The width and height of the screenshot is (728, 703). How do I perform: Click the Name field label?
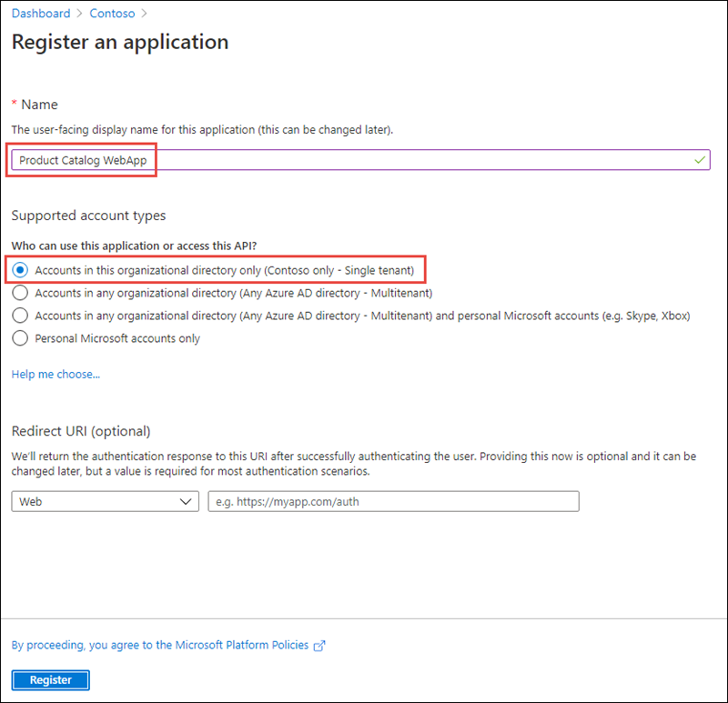(39, 105)
